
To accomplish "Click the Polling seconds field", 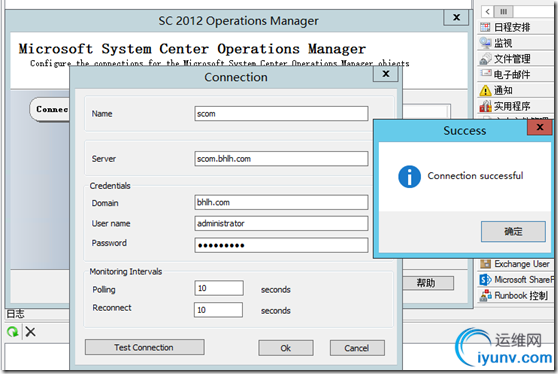I will point(219,288).
